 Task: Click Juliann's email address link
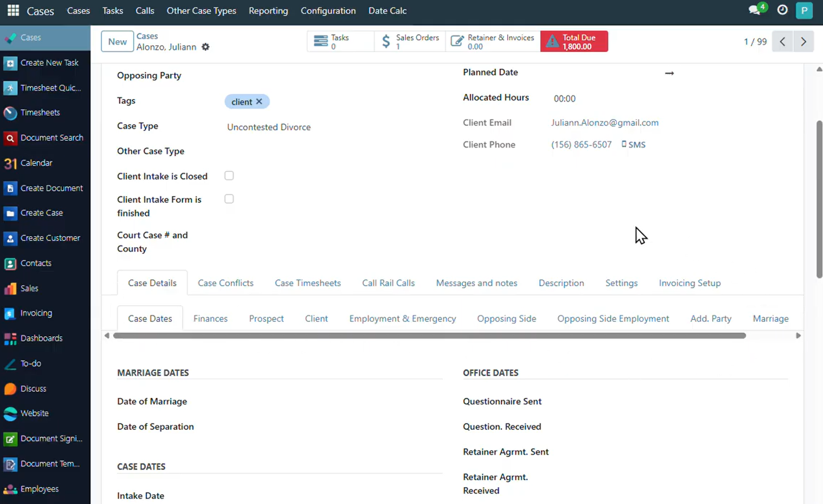(x=604, y=123)
